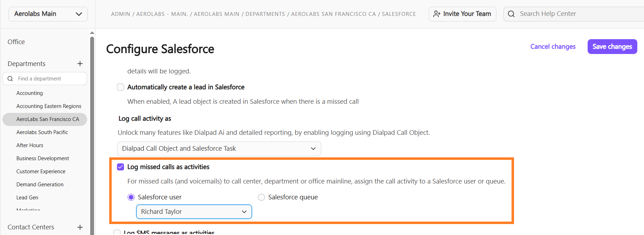The width and height of the screenshot is (644, 235).
Task: Click the Search Help Center field
Action: (574, 14)
